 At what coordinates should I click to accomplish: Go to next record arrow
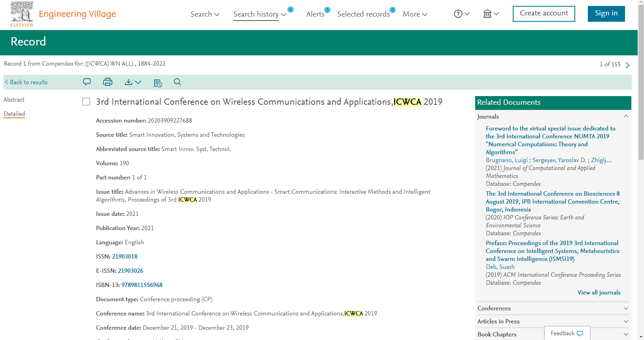(x=627, y=65)
